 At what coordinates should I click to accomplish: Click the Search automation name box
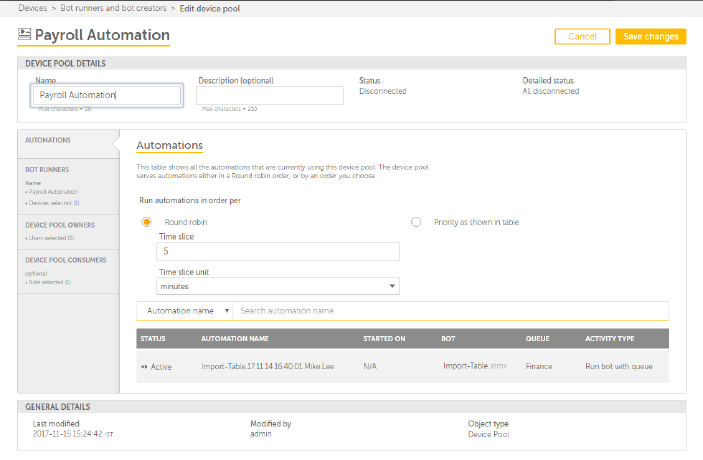(452, 311)
